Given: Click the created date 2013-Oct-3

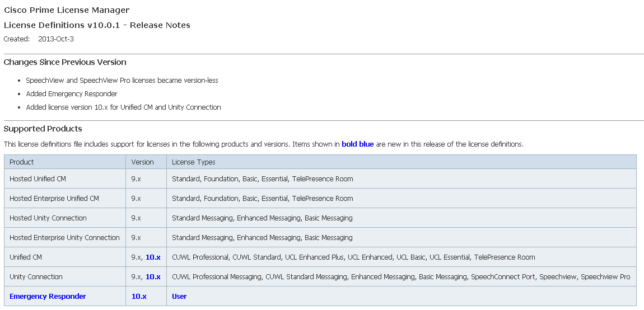Looking at the screenshot, I should click(x=56, y=39).
